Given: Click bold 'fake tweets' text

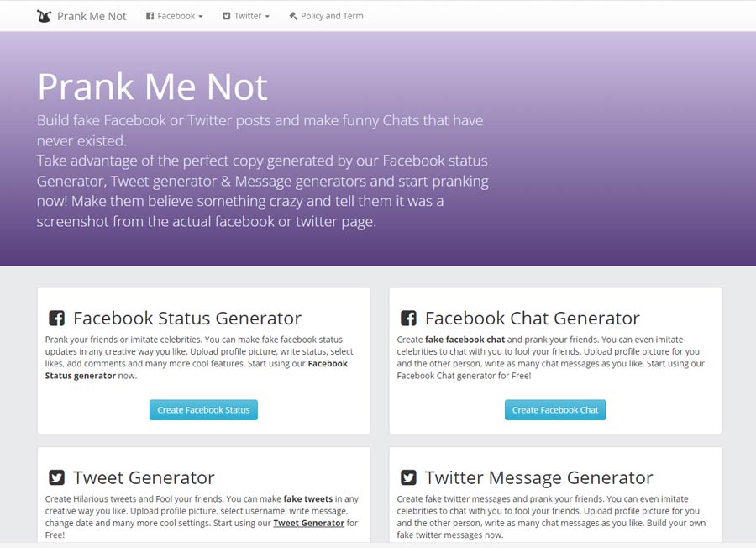Looking at the screenshot, I should tap(308, 498).
